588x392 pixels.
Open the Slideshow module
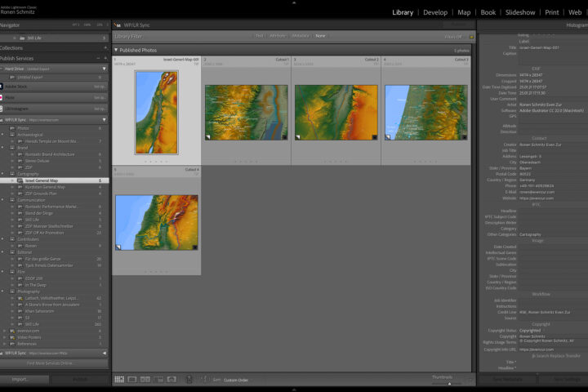[520, 12]
